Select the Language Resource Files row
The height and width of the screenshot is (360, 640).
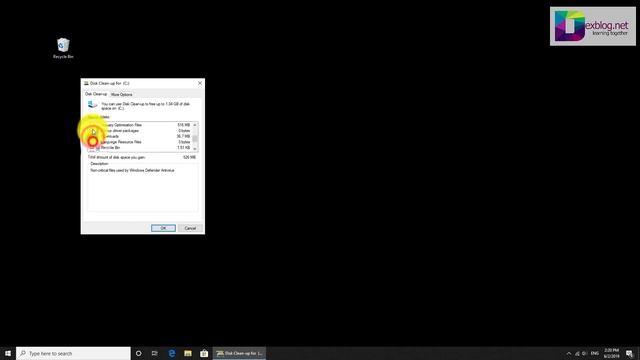140,142
